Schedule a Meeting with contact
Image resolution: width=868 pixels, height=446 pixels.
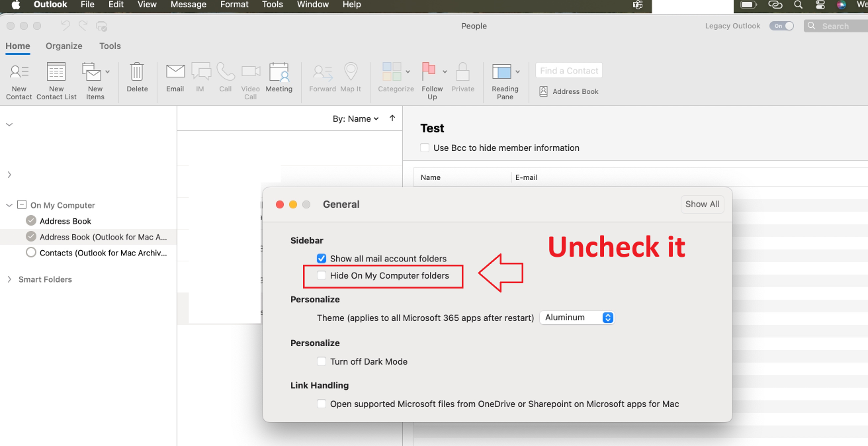pos(279,78)
